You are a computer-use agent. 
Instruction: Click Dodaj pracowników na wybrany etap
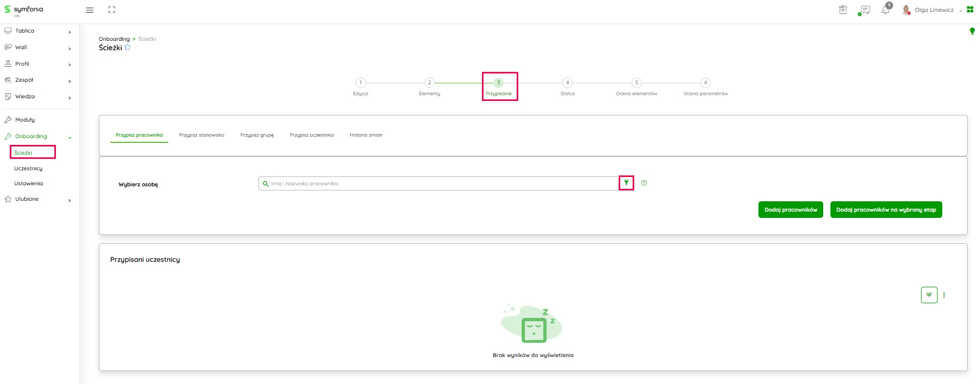pyautogui.click(x=886, y=210)
